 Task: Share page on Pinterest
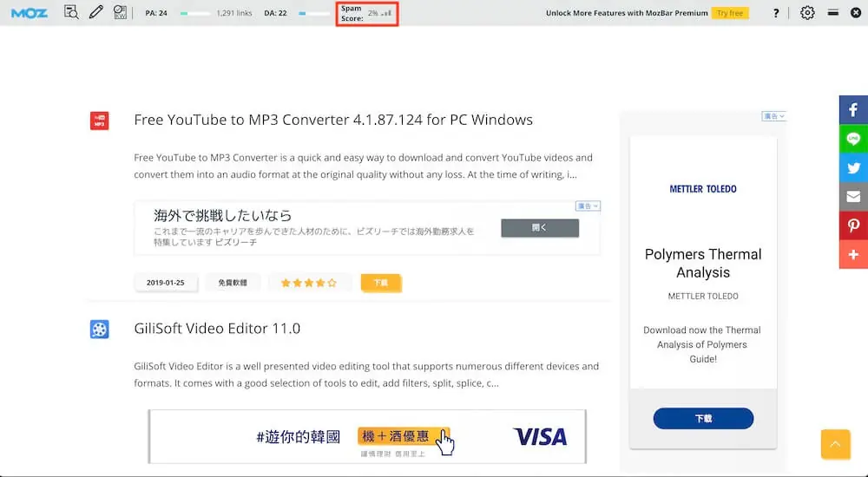(853, 225)
